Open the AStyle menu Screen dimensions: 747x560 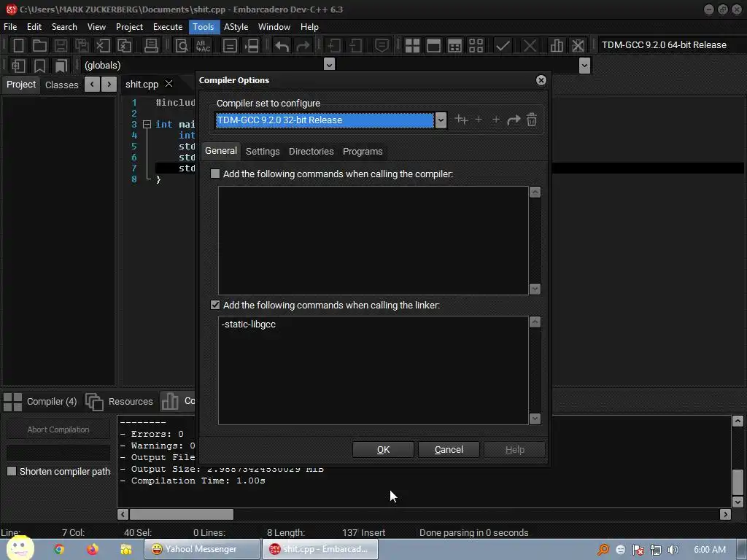[x=236, y=27]
